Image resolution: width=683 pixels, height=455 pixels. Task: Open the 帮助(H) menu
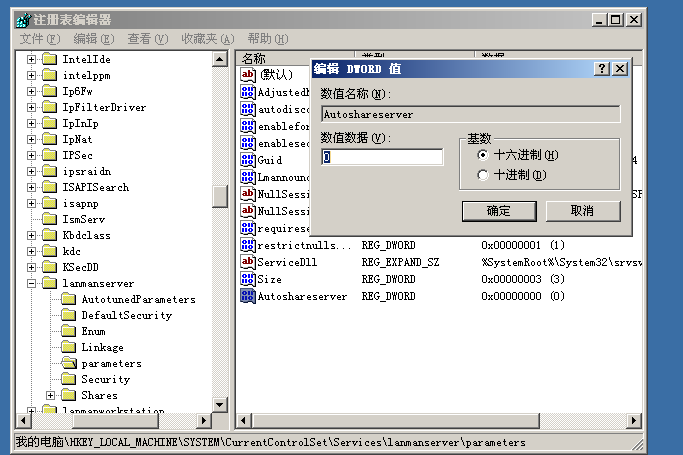pyautogui.click(x=268, y=39)
